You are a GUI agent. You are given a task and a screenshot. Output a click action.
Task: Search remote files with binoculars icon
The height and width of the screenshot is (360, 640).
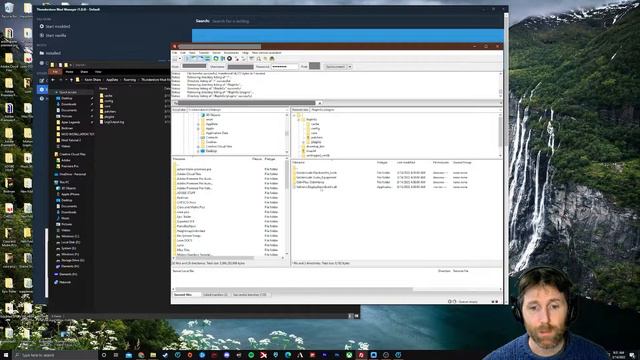tap(272, 59)
